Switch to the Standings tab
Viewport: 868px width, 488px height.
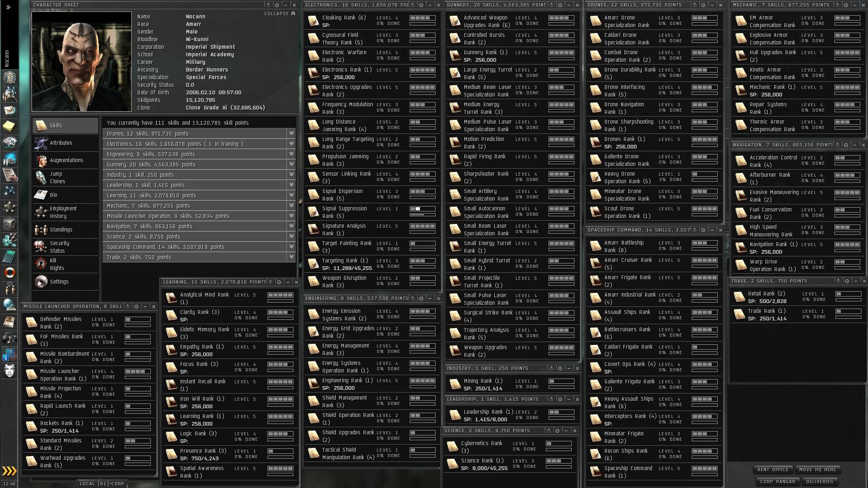[65, 229]
